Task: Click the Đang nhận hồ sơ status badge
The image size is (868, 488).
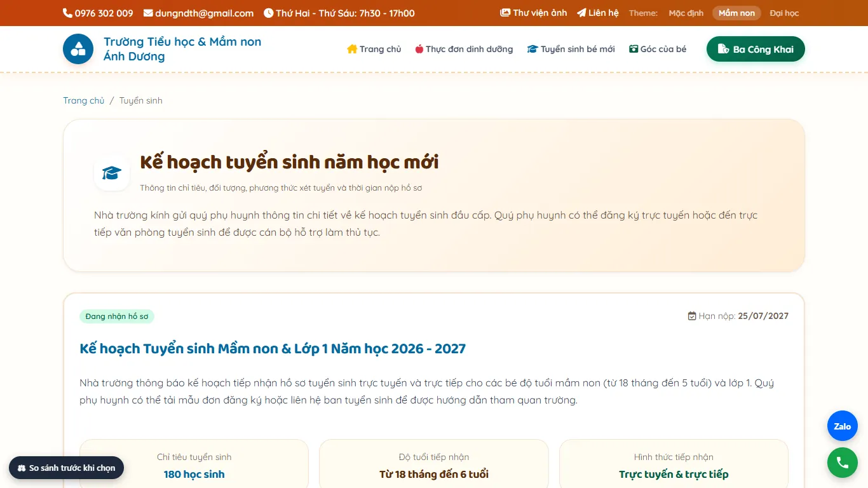Action: [x=117, y=316]
